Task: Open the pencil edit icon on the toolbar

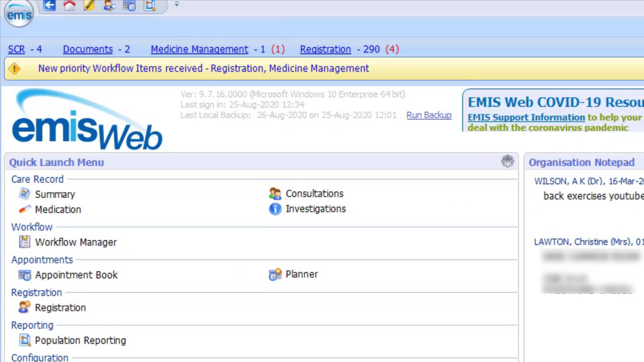Action: click(89, 5)
